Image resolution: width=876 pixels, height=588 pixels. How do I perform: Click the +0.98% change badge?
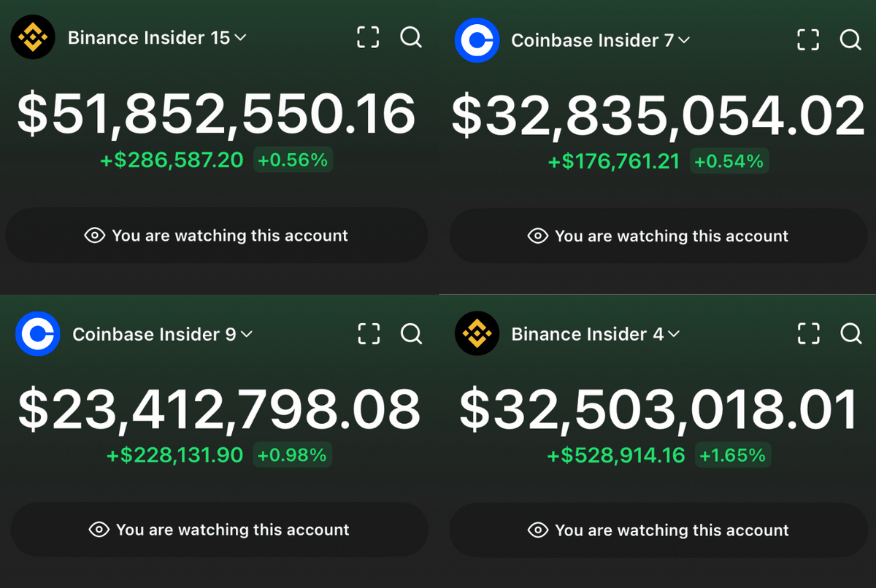(292, 455)
